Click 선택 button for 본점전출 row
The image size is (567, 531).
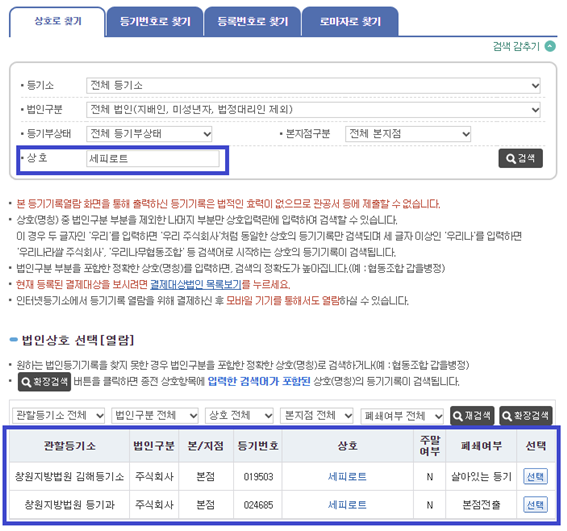[536, 505]
